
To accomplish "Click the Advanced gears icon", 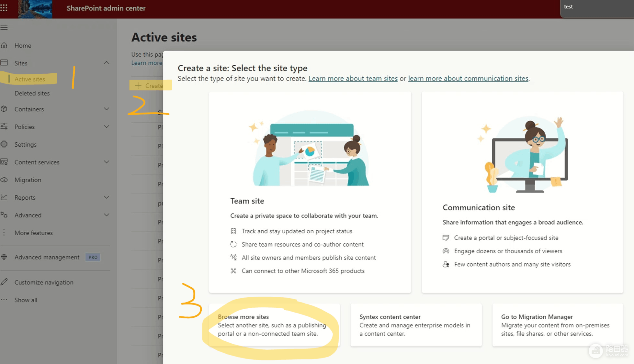I will tap(4, 215).
